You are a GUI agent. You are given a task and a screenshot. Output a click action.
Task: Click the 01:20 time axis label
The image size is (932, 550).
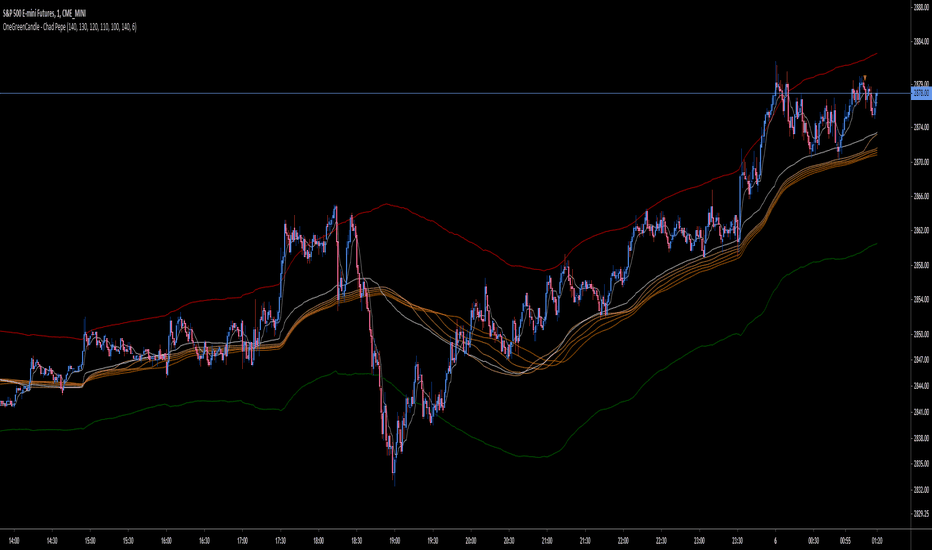[x=877, y=540]
